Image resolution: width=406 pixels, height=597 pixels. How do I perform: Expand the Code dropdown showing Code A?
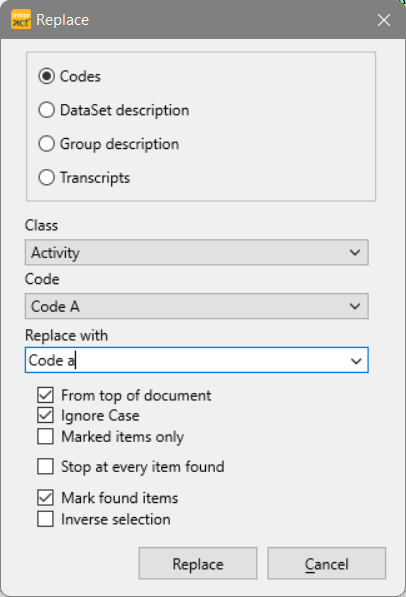(x=197, y=306)
